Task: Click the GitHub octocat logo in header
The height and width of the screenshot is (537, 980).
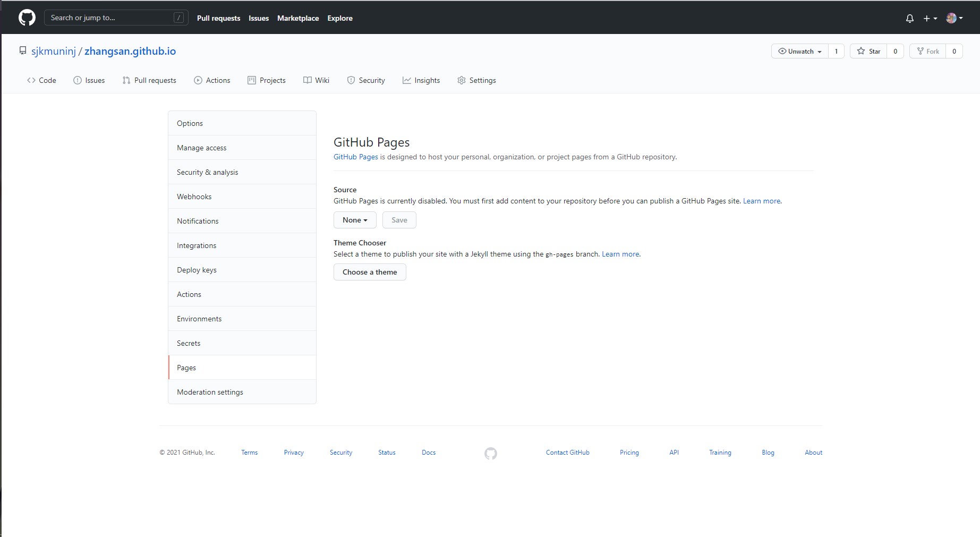Action: click(x=27, y=18)
